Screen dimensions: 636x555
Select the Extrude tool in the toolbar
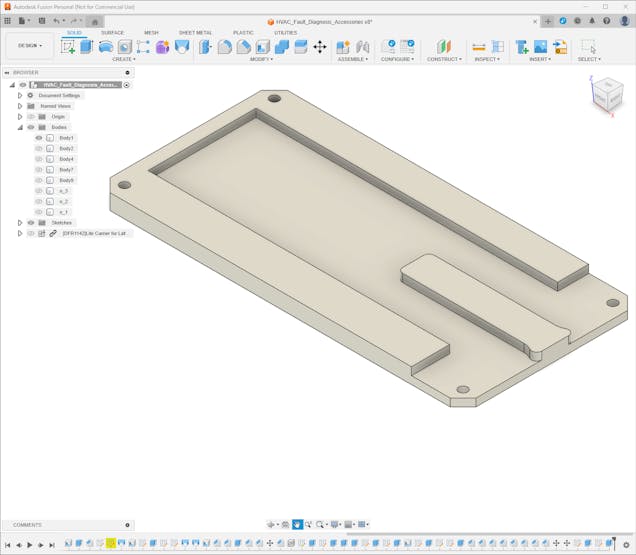click(x=87, y=47)
